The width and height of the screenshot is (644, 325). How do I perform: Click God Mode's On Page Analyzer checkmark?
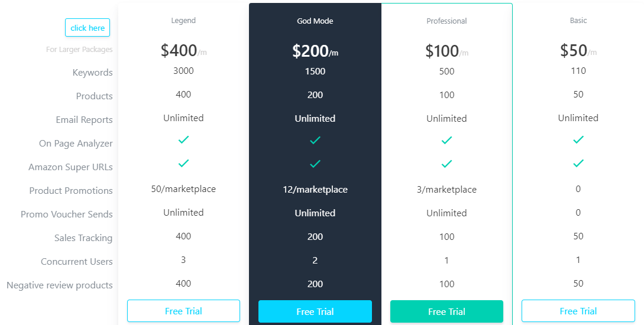tap(315, 140)
